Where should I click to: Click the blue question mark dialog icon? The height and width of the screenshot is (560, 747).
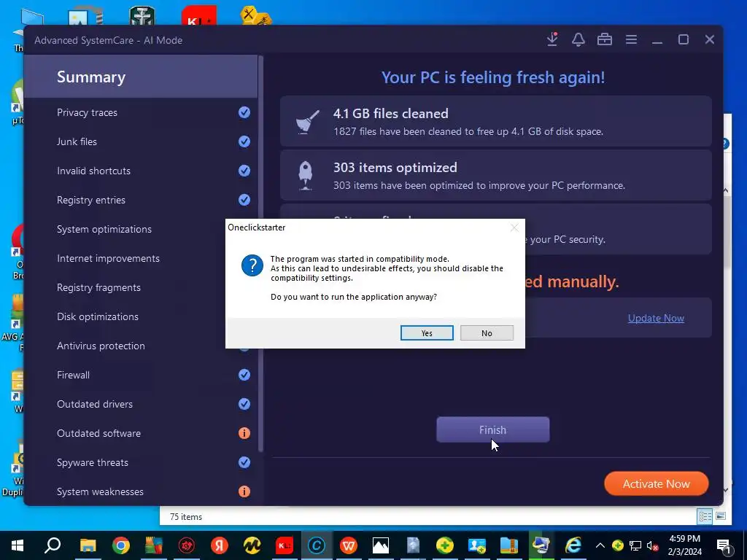coord(252,265)
